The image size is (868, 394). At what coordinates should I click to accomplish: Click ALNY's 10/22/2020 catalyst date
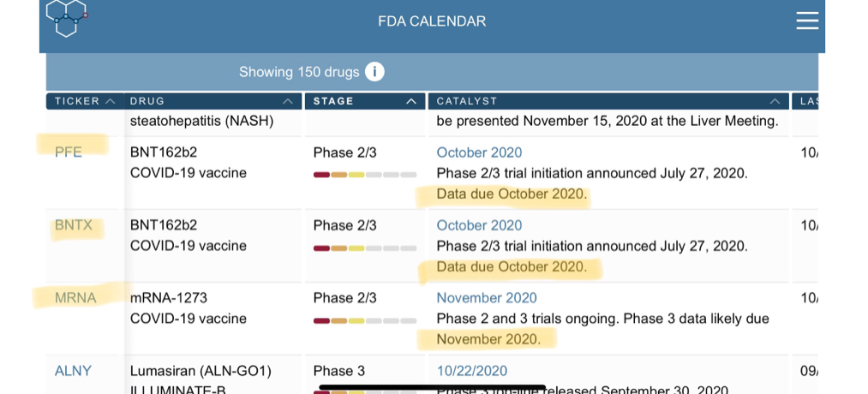(471, 371)
